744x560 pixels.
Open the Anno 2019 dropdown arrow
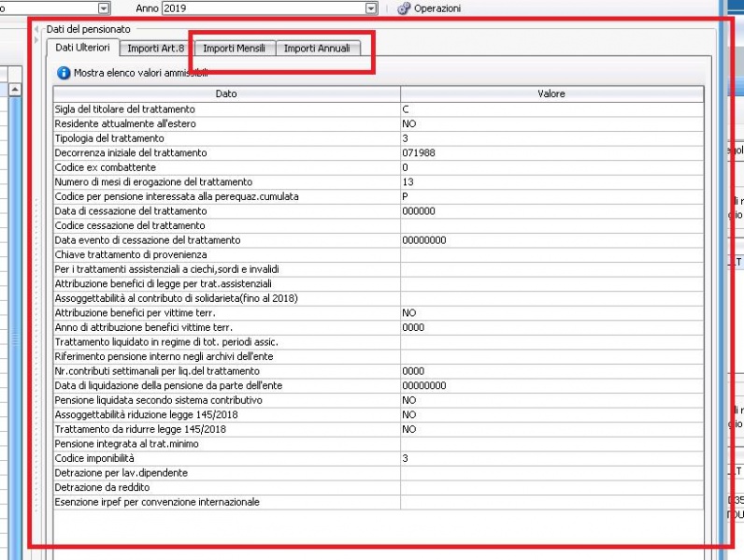(x=371, y=8)
